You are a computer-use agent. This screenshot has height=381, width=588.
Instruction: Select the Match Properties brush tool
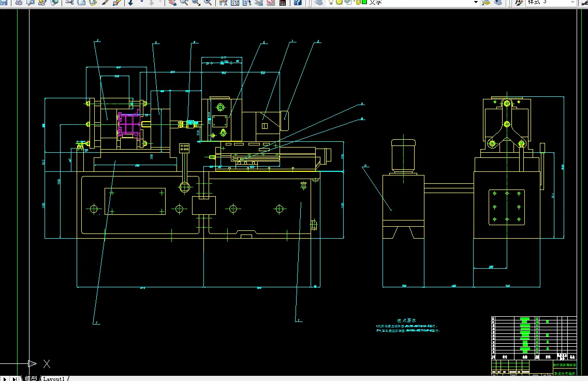(106, 2)
